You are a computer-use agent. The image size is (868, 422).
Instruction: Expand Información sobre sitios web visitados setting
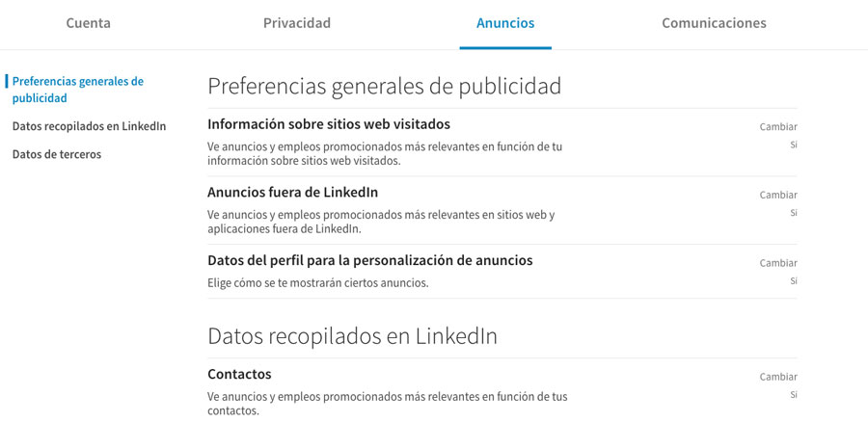[x=329, y=124]
